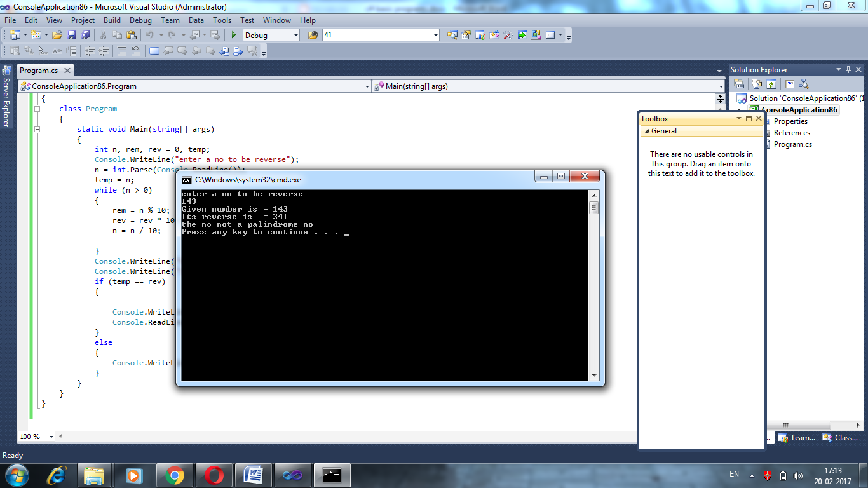Collapse the Main method code block
Screen dimensions: 868x488
[x=36, y=129]
